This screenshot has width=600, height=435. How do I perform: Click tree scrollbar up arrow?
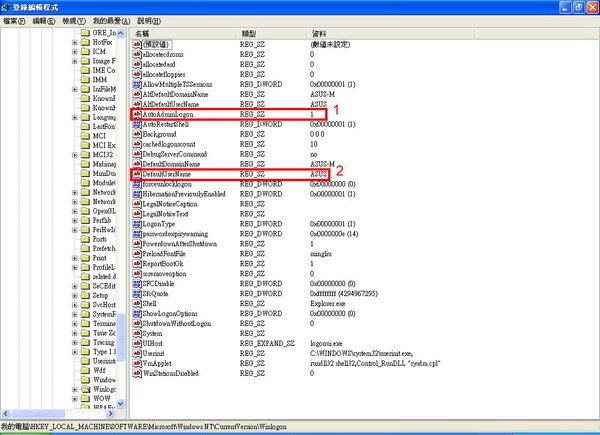pyautogui.click(x=121, y=33)
